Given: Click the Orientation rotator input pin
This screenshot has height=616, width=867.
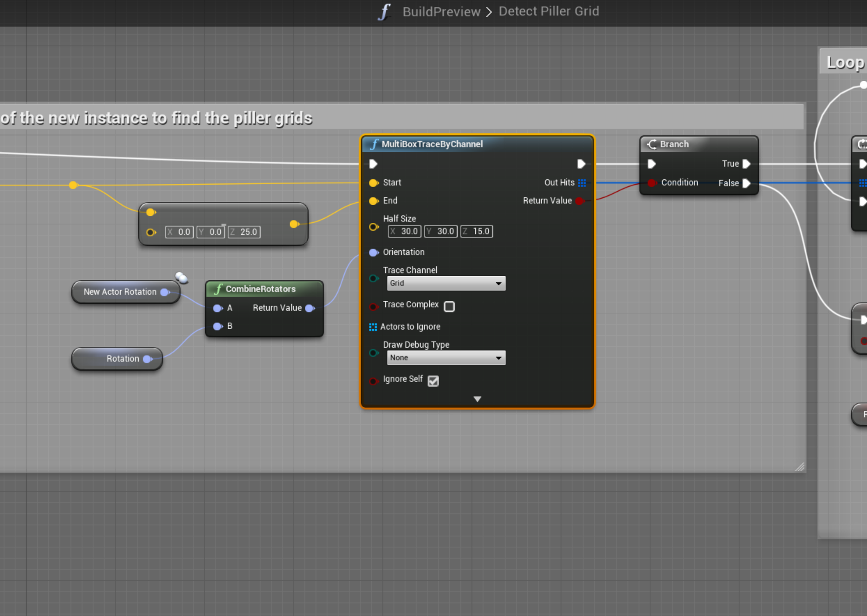Looking at the screenshot, I should coord(373,253).
